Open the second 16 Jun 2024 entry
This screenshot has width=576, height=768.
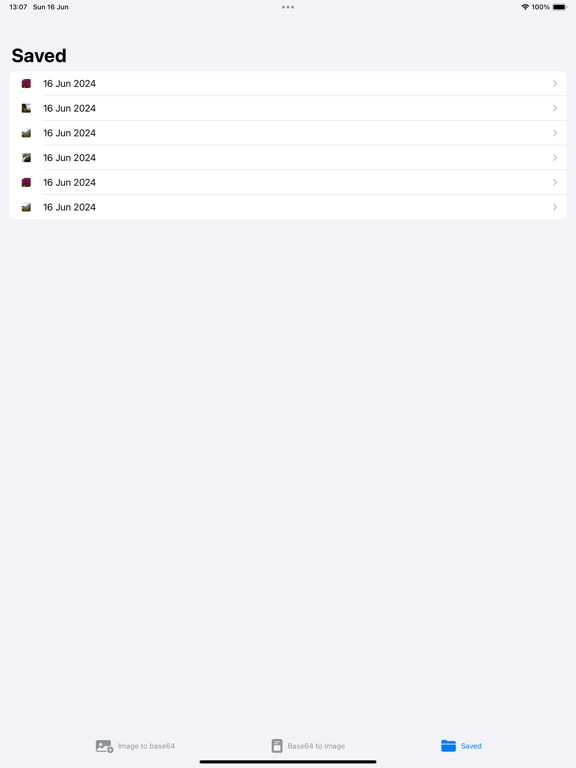(x=288, y=108)
